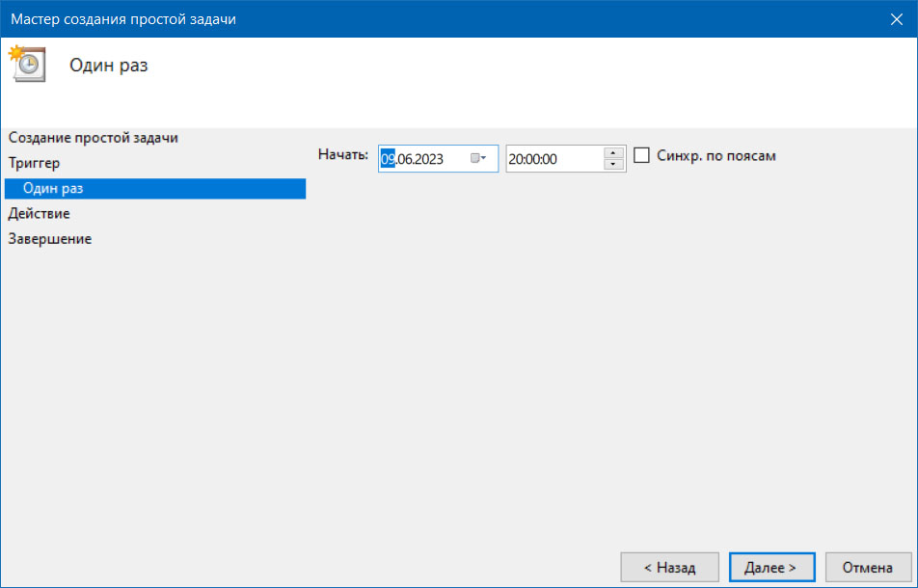
Task: Open the calendar dropdown in date field
Action: 478,158
